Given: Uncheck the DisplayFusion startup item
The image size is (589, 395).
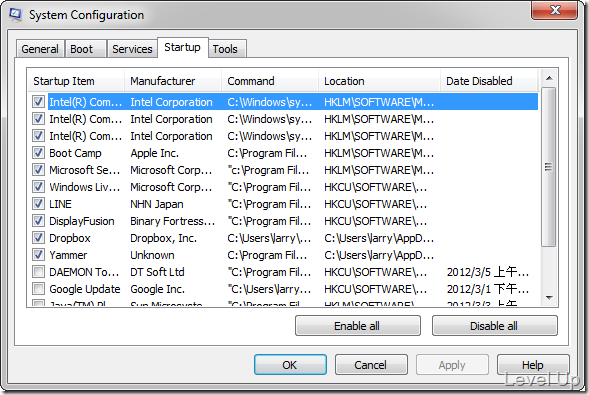Looking at the screenshot, I should pos(38,221).
